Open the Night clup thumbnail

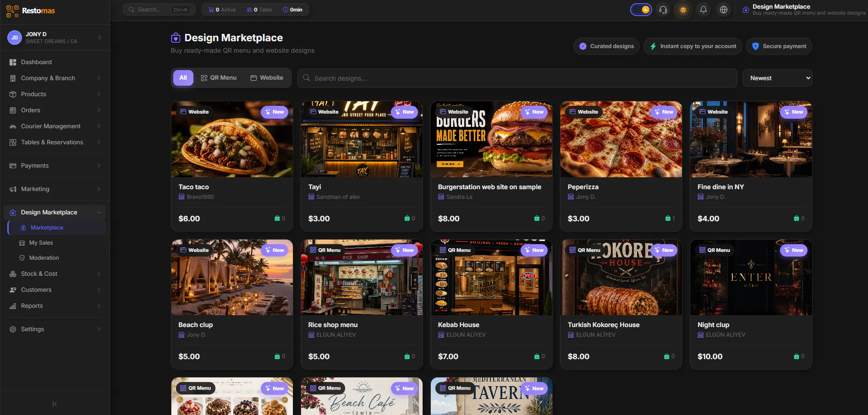pos(751,277)
